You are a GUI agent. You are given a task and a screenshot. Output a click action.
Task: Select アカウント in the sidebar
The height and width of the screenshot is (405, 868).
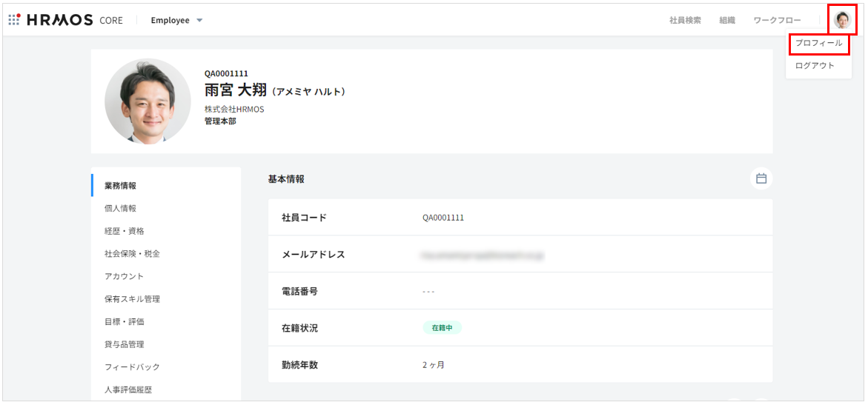[x=124, y=276]
